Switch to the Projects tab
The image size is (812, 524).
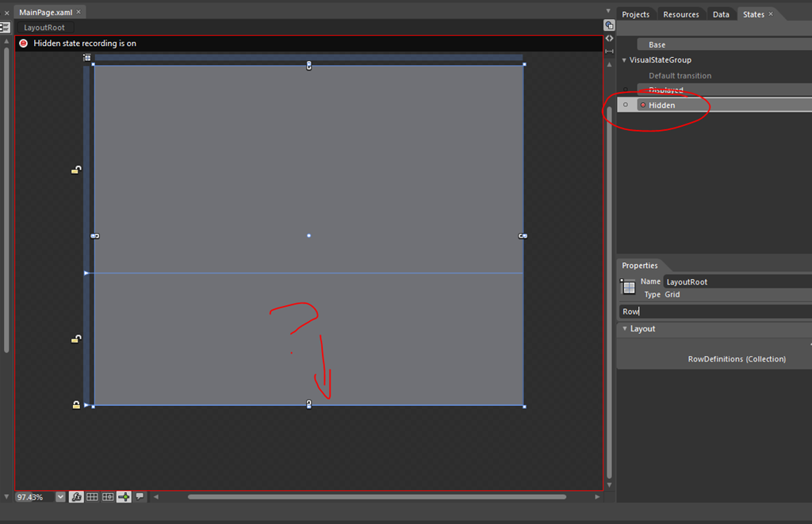[x=635, y=14]
